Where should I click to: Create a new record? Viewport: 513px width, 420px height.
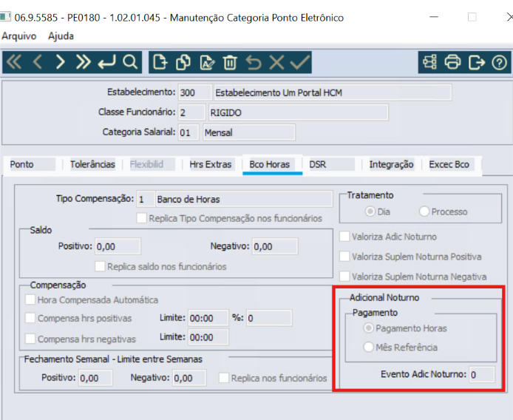pos(160,62)
